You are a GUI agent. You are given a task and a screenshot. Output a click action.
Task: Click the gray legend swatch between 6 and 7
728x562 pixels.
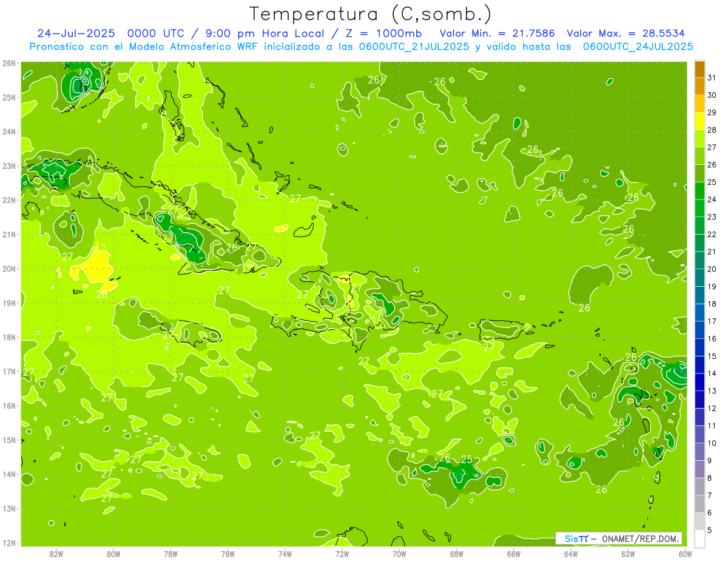pyautogui.click(x=700, y=504)
